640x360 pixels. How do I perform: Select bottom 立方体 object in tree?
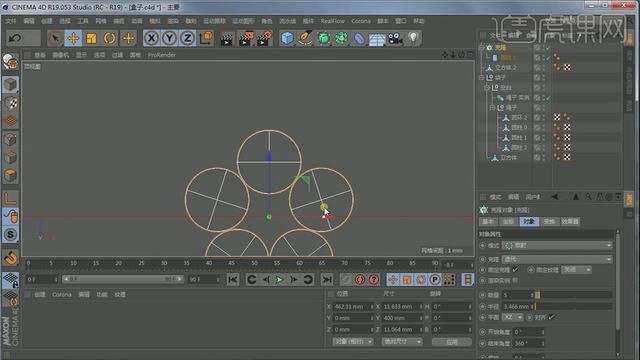click(508, 158)
